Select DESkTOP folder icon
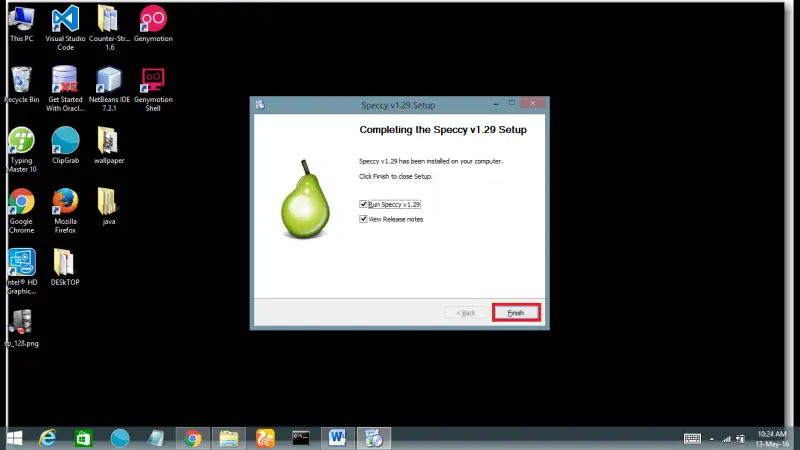Image resolution: width=800 pixels, height=450 pixels. click(65, 267)
